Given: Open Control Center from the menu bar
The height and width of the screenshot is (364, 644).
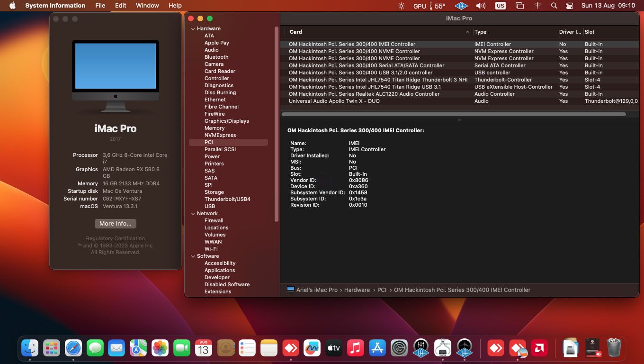Looking at the screenshot, I should pyautogui.click(x=569, y=5).
